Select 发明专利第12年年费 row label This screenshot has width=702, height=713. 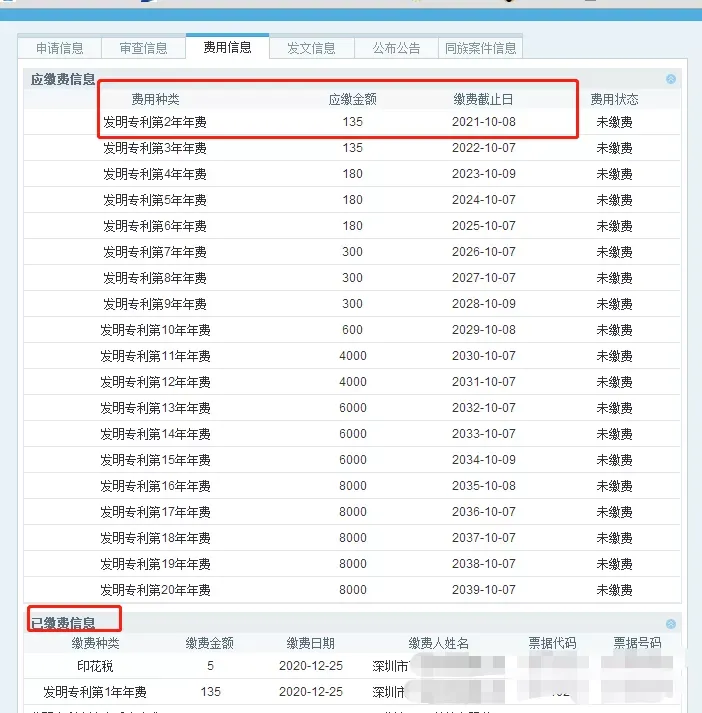(x=155, y=382)
